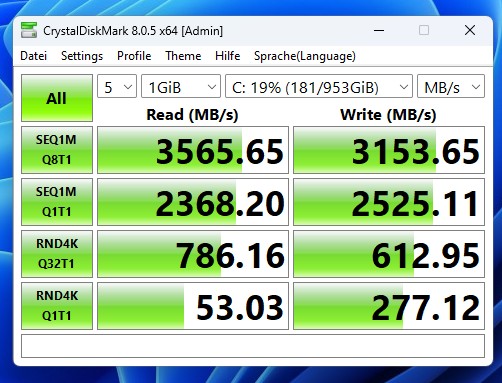Click the SEQ1M Q1T1 write result 2525.11

pos(389,202)
